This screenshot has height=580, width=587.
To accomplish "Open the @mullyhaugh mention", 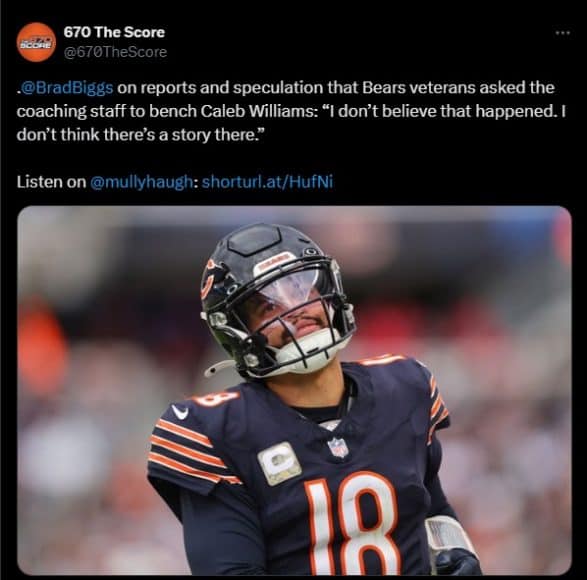I will [x=142, y=182].
